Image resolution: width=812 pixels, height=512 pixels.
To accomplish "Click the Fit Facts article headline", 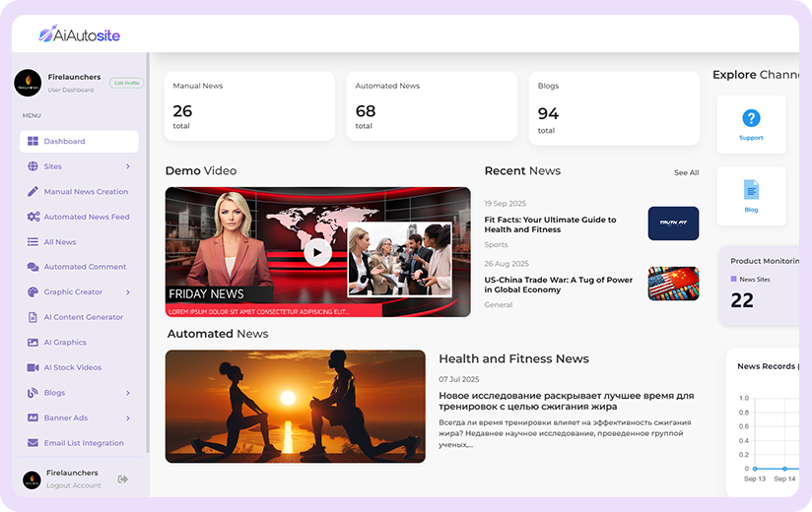I will [x=550, y=224].
